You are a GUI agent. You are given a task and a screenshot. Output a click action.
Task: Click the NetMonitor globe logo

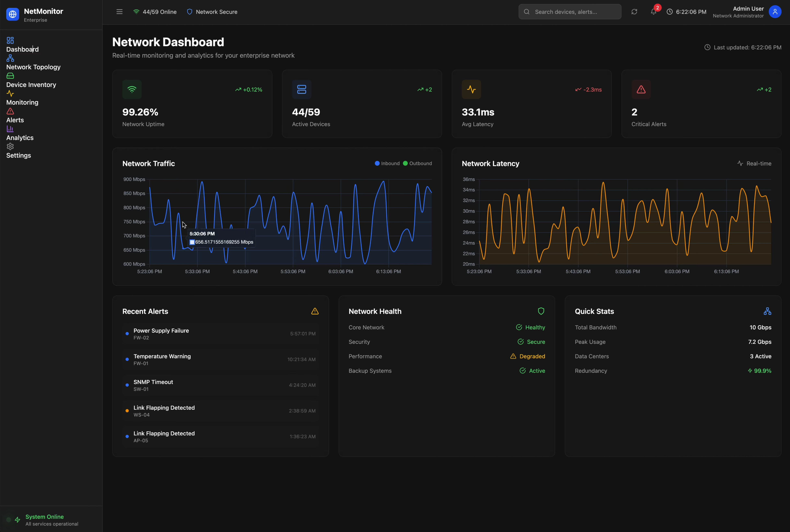(12, 14)
